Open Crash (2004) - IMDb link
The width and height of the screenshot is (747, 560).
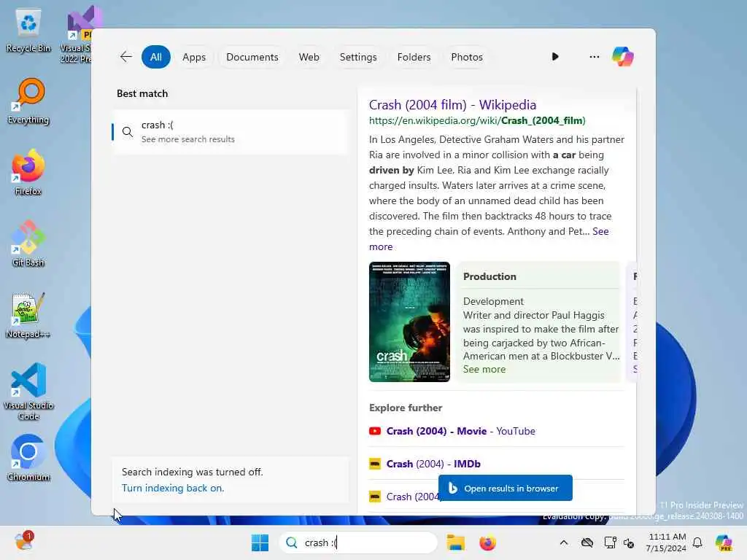(433, 464)
